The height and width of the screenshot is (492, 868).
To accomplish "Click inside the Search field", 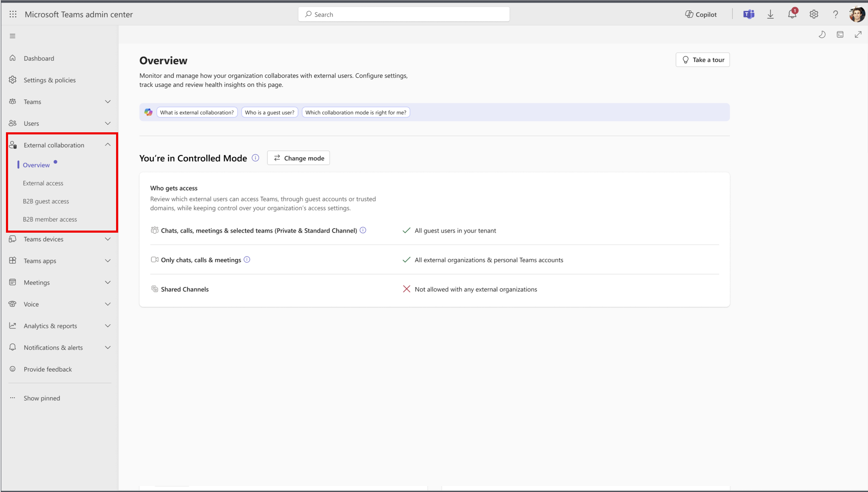I will tap(403, 14).
